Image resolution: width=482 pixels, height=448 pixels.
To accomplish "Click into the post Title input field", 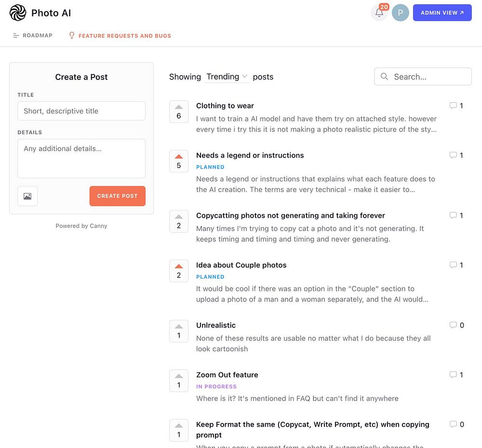I will tap(81, 111).
